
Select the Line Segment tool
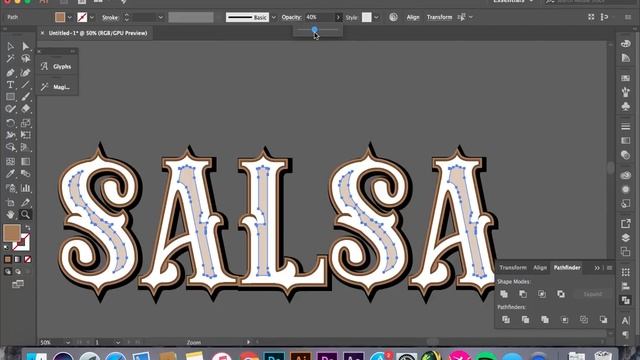point(26,84)
